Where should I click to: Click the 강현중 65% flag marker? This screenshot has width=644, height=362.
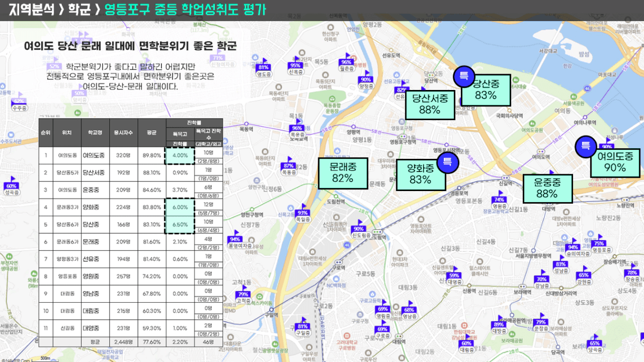click(584, 276)
